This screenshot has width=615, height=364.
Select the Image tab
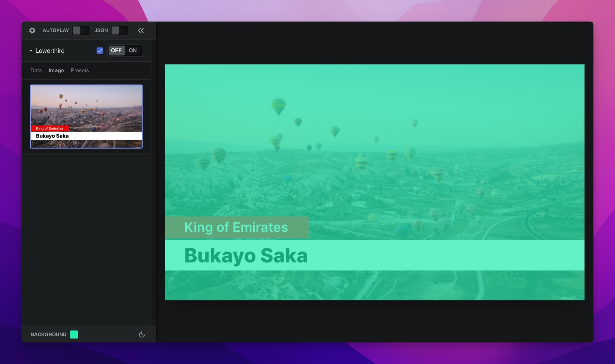[x=56, y=70]
